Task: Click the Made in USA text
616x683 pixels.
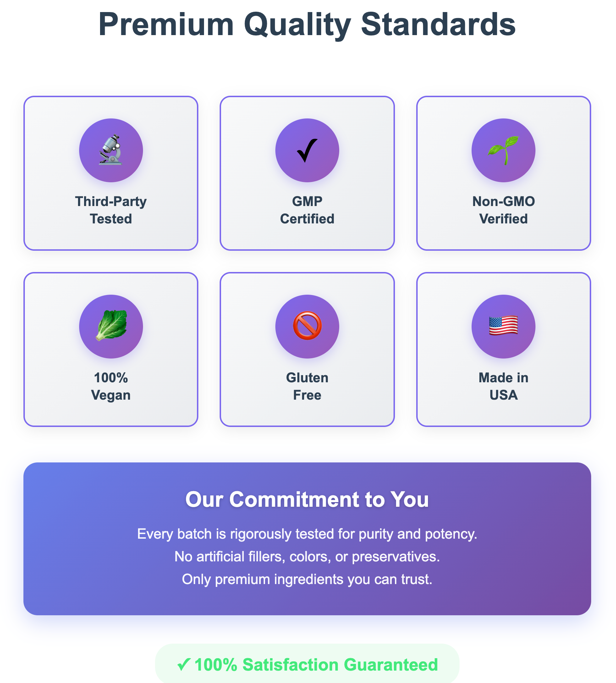Action: coord(503,386)
